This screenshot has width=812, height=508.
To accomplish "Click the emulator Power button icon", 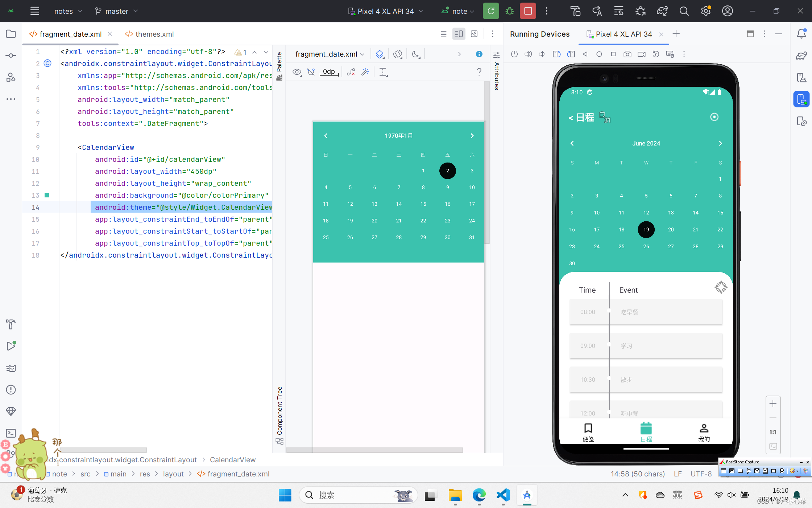I will [x=514, y=54].
